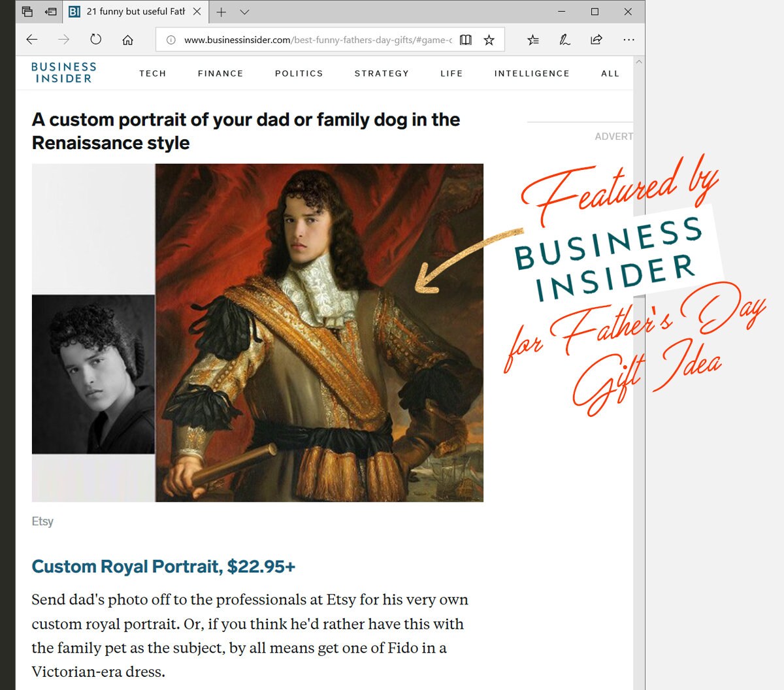Open the favorites hub icon
Viewport: 784px width, 690px height.
click(x=533, y=40)
